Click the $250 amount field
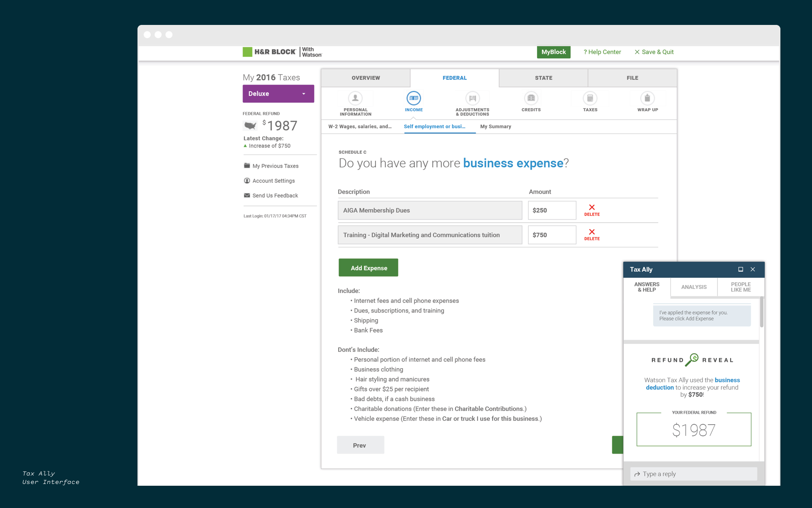Screen dimensions: 812x508 pyautogui.click(x=552, y=210)
